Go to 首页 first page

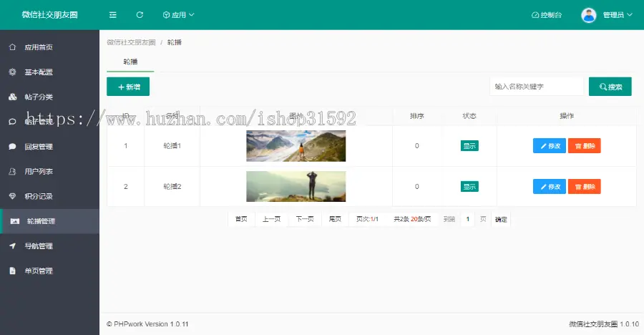(x=241, y=219)
